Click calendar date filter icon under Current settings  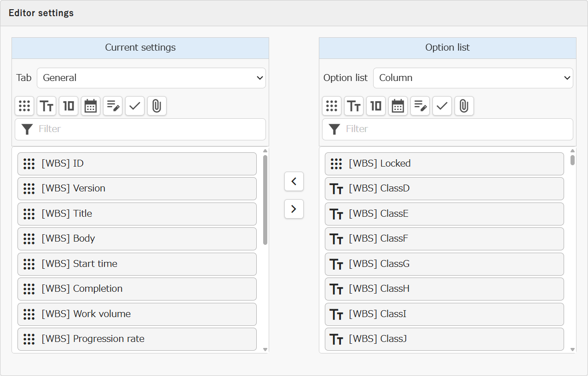tap(91, 106)
